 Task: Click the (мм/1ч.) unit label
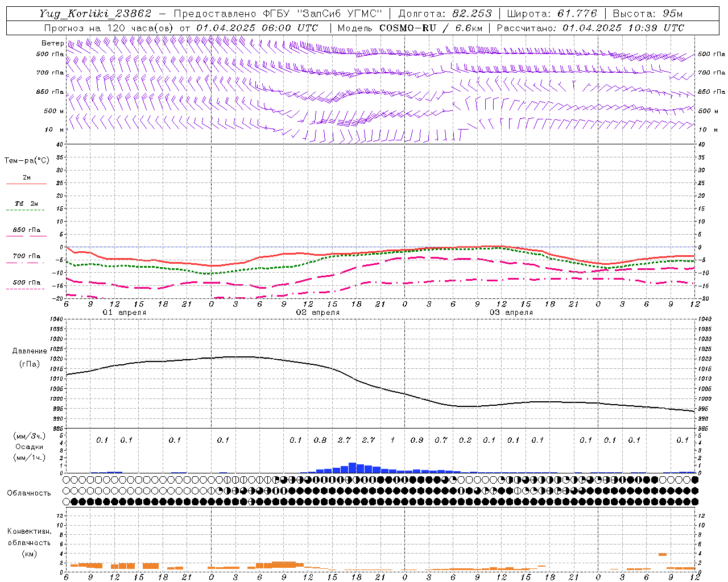pos(30,458)
